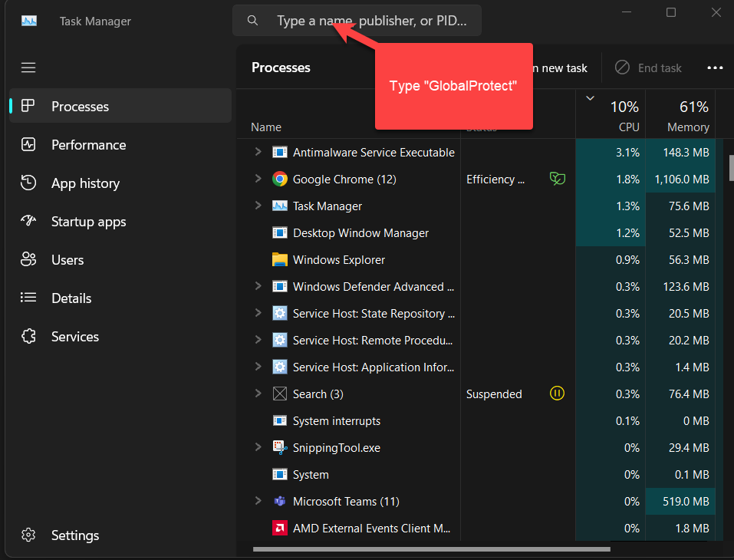Switch to the Startup apps page

tap(88, 222)
